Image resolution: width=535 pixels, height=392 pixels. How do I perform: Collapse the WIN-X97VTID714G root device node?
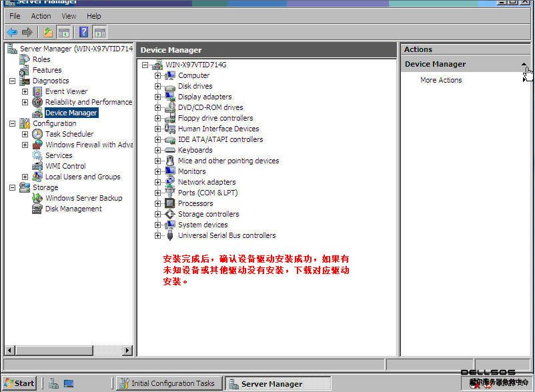click(145, 65)
